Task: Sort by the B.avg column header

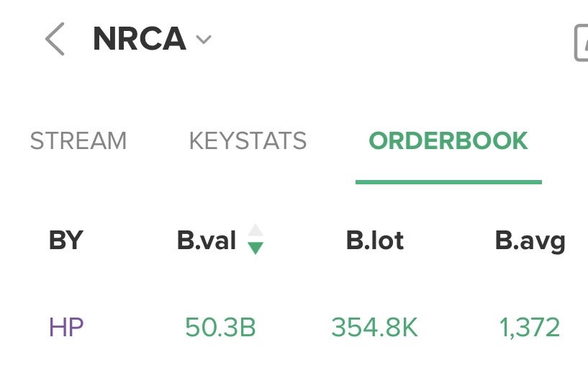Action: tap(530, 241)
